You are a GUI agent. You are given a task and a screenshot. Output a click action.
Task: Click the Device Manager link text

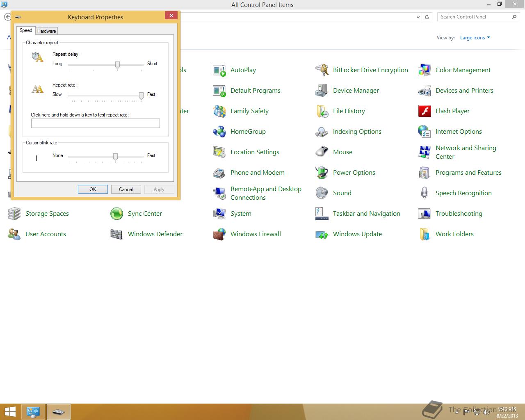tap(356, 91)
